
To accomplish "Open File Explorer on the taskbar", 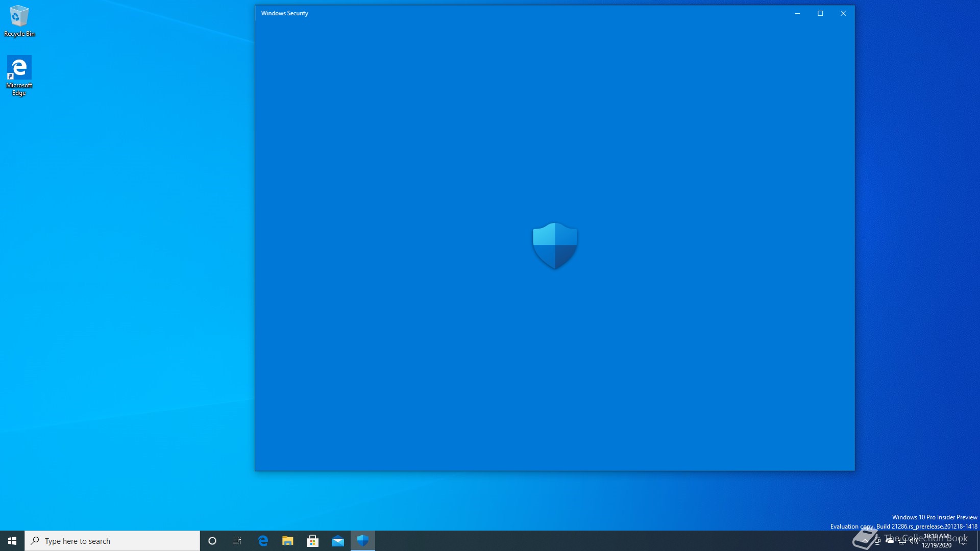I will [287, 541].
